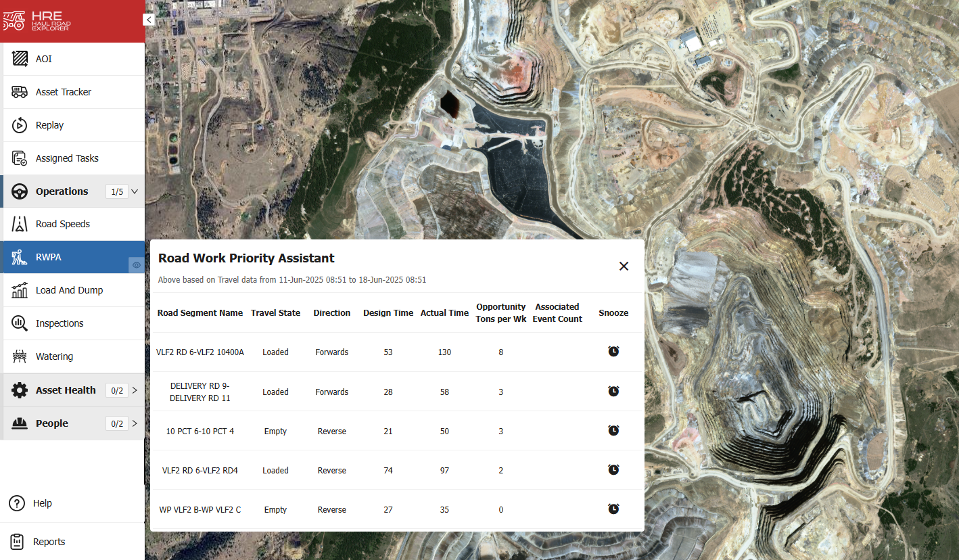Screen dimensions: 959x560
Task: Open Inspections
Action: (72, 323)
